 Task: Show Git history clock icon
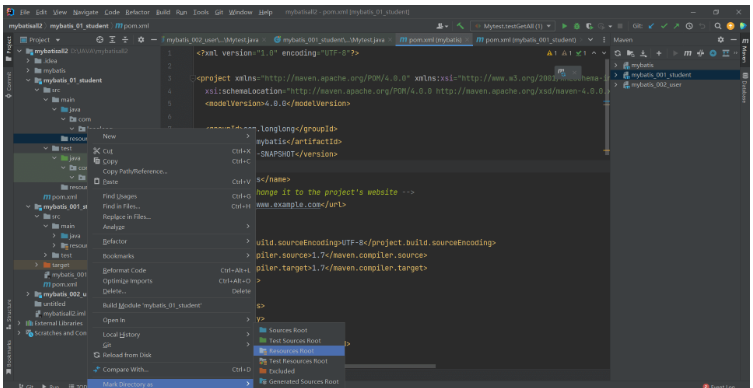689,26
